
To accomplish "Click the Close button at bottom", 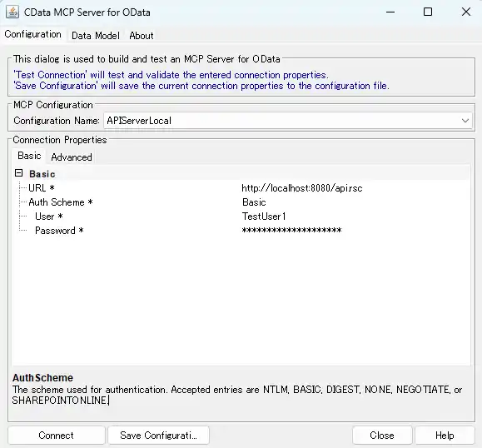I will pos(382,435).
